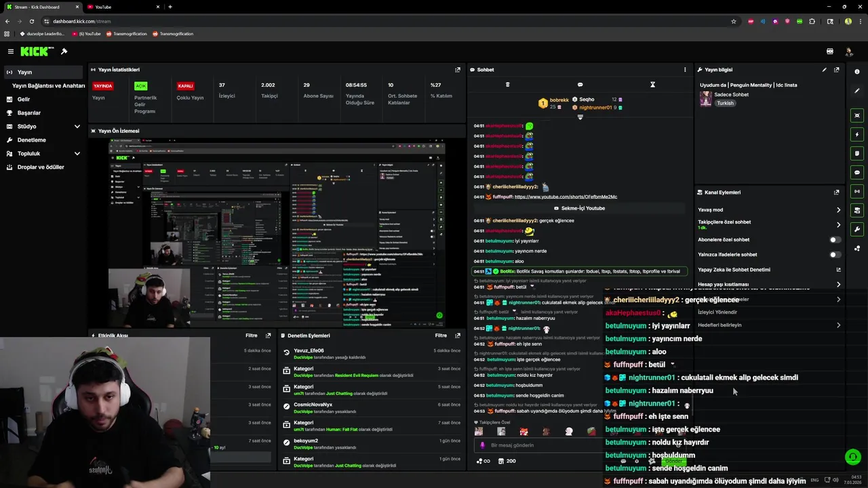Toggle Abonelere özel sohbet switch
The image size is (868, 488).
tap(835, 240)
